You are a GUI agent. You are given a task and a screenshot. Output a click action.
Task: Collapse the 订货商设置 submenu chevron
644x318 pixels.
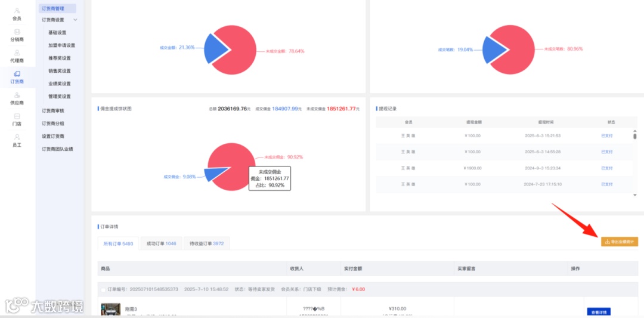pyautogui.click(x=75, y=20)
